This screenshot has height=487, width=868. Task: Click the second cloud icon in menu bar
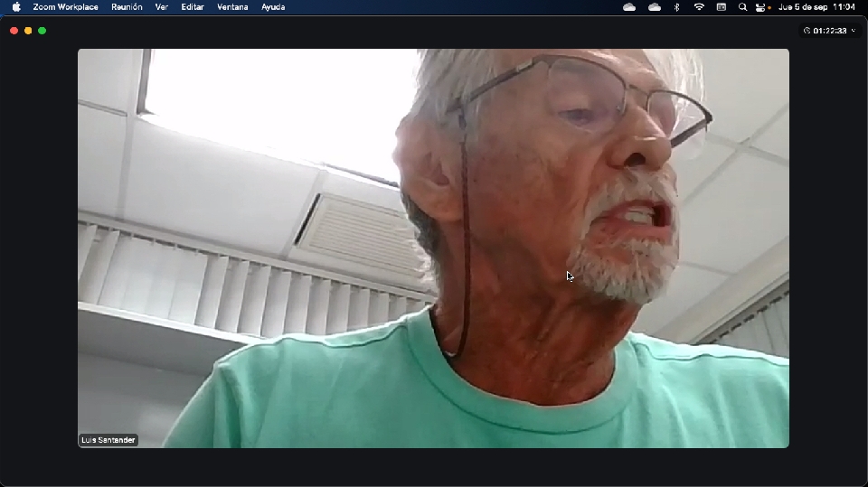pyautogui.click(x=655, y=7)
